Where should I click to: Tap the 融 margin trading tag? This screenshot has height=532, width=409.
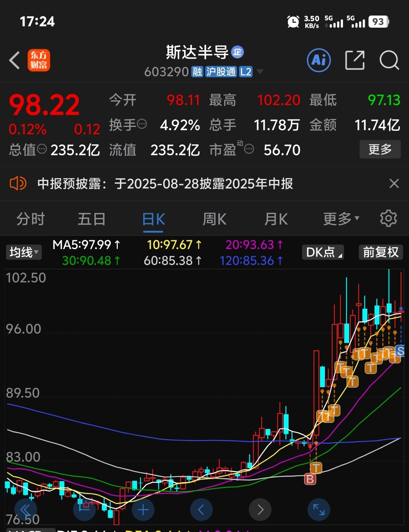(197, 72)
